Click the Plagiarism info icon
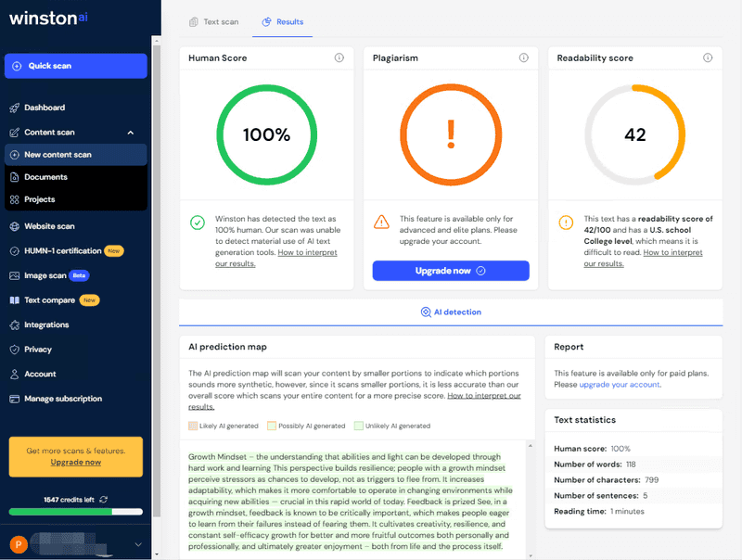The image size is (742, 560). pyautogui.click(x=523, y=57)
